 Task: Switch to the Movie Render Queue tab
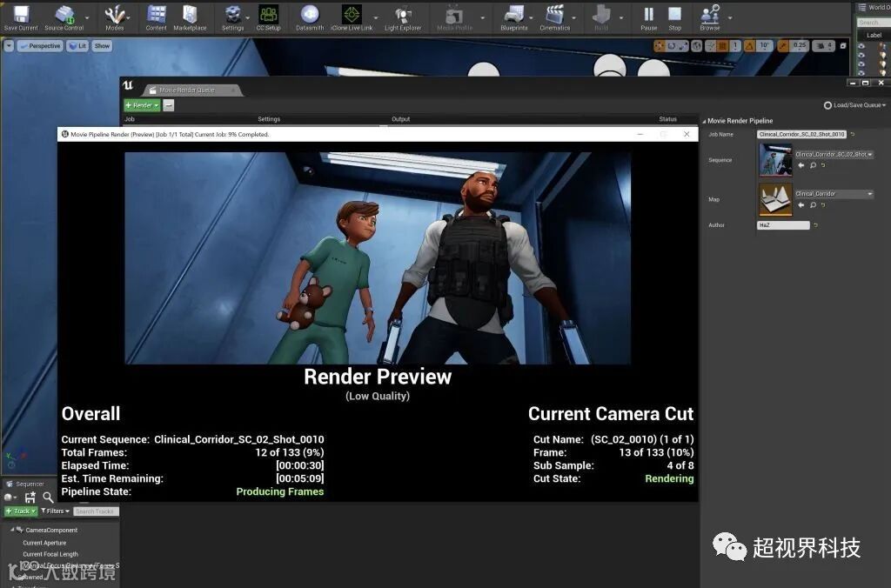point(191,90)
